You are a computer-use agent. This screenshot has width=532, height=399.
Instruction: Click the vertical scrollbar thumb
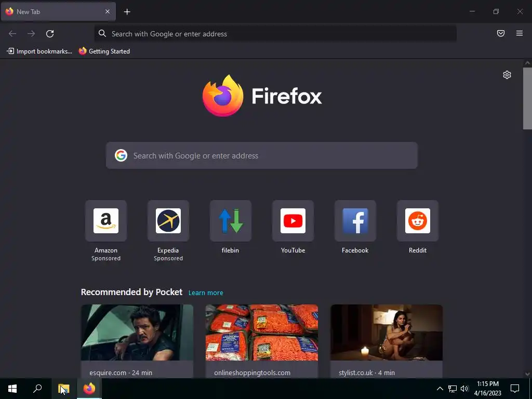[x=527, y=98]
